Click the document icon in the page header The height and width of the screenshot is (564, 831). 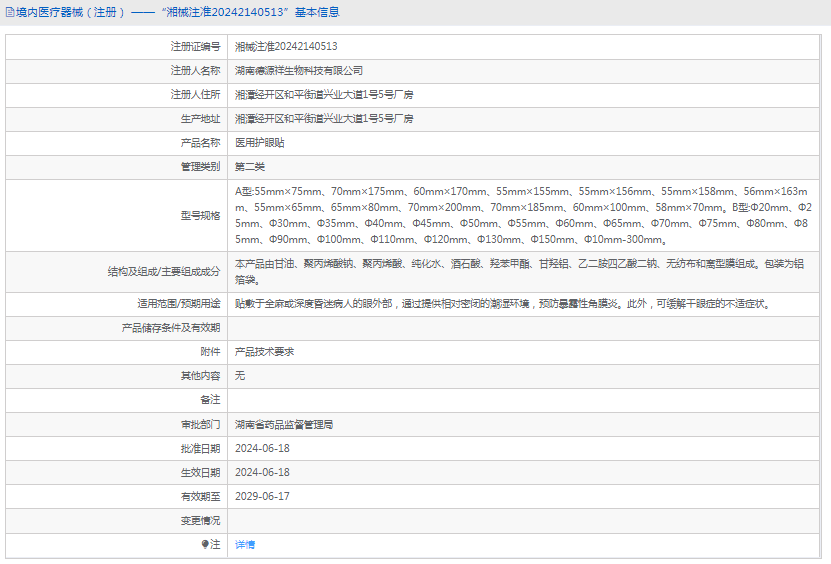pyautogui.click(x=9, y=13)
